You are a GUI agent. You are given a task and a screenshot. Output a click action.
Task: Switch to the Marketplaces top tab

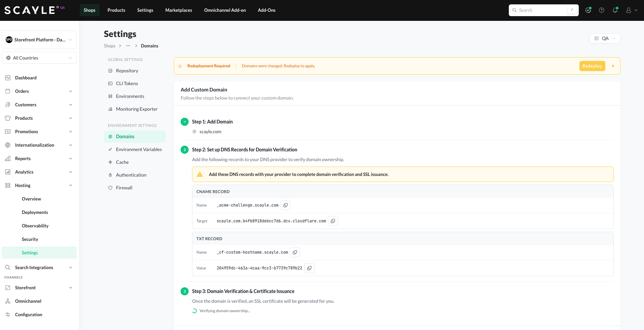179,10
